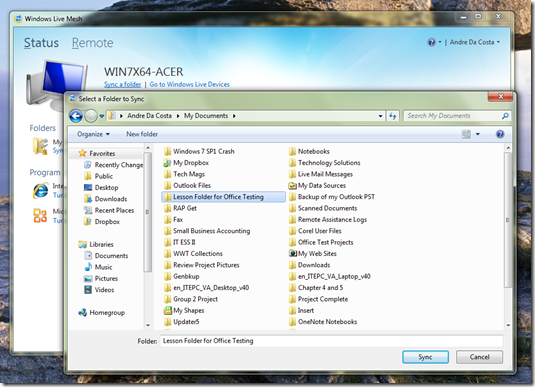Open Music library
535x387 pixels.
click(x=98, y=267)
